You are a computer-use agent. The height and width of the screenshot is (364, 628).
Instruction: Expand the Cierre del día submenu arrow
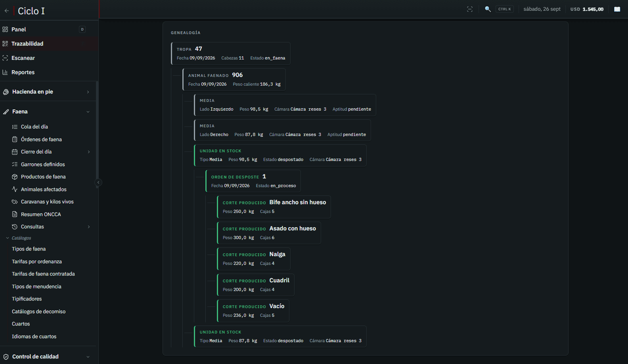point(89,152)
